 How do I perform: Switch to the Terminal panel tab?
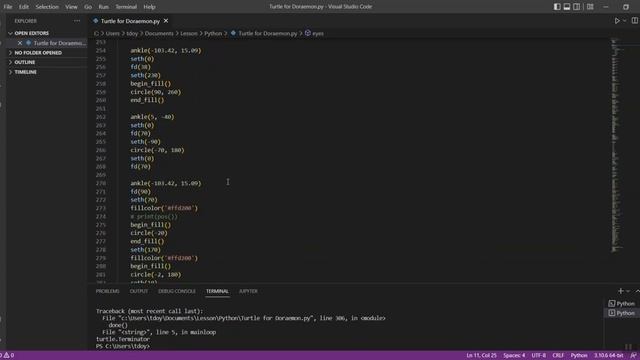pos(217,291)
